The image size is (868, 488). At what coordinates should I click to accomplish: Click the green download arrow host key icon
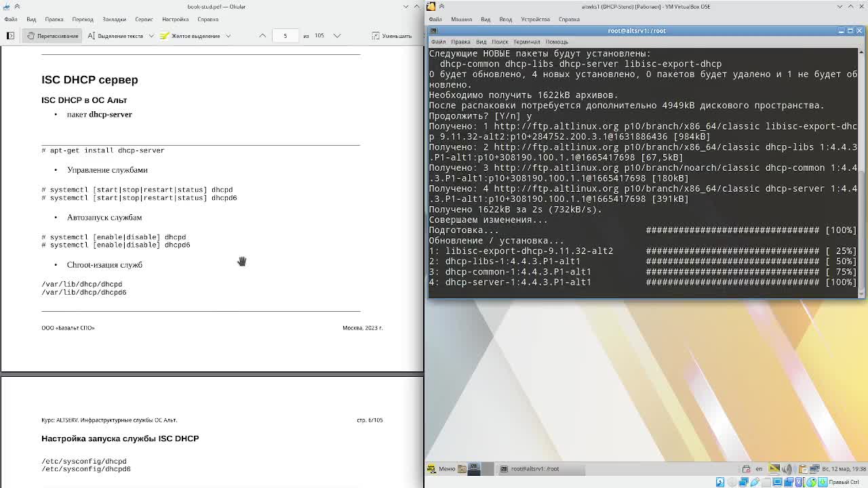point(823,482)
